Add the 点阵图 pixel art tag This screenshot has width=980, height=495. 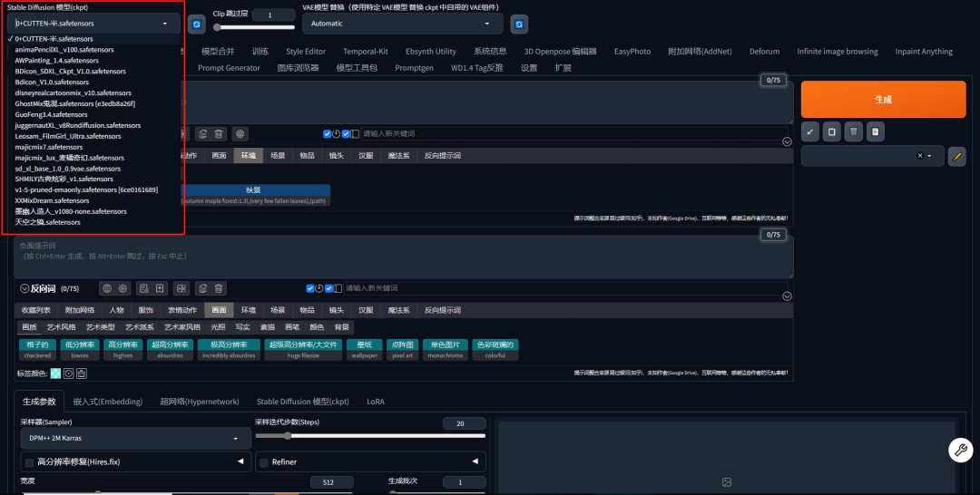(403, 350)
